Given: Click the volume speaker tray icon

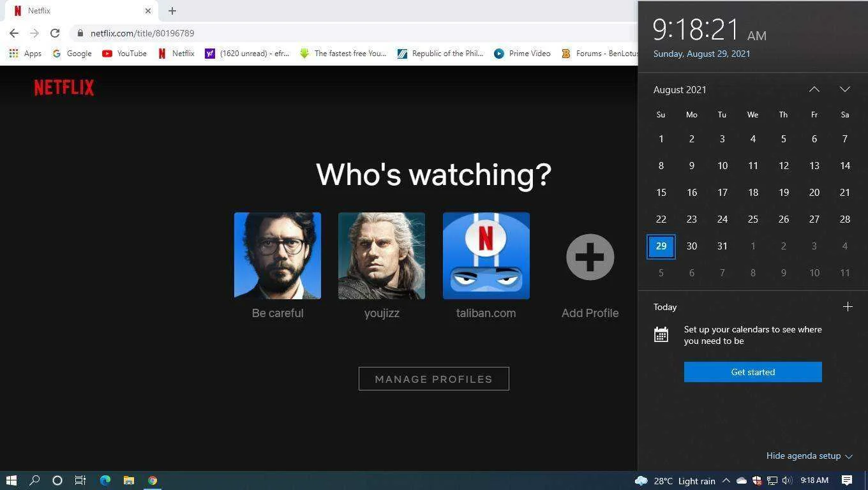Looking at the screenshot, I should click(787, 480).
